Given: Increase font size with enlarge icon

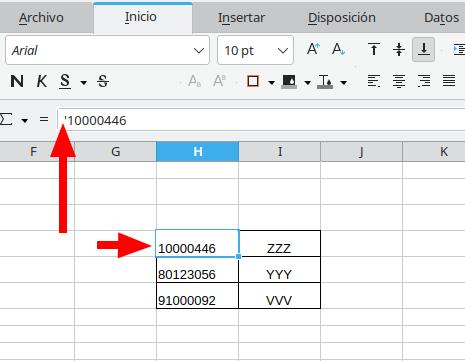Looking at the screenshot, I should 313,49.
